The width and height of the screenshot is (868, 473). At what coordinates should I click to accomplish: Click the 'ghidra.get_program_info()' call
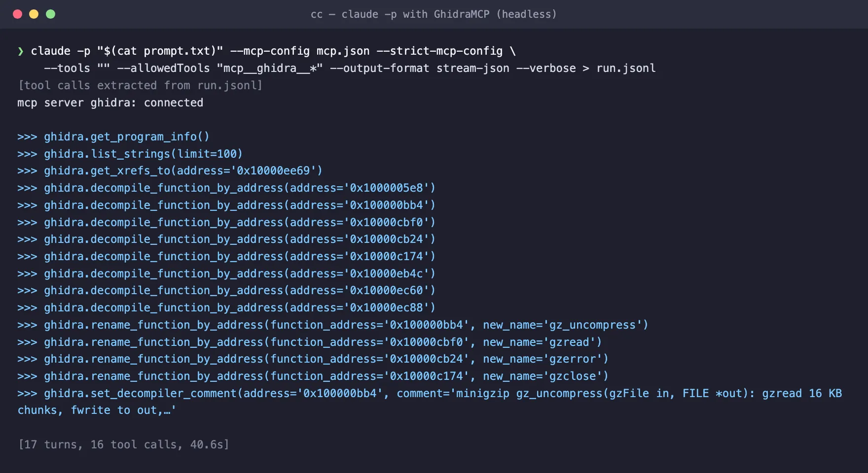pyautogui.click(x=127, y=136)
